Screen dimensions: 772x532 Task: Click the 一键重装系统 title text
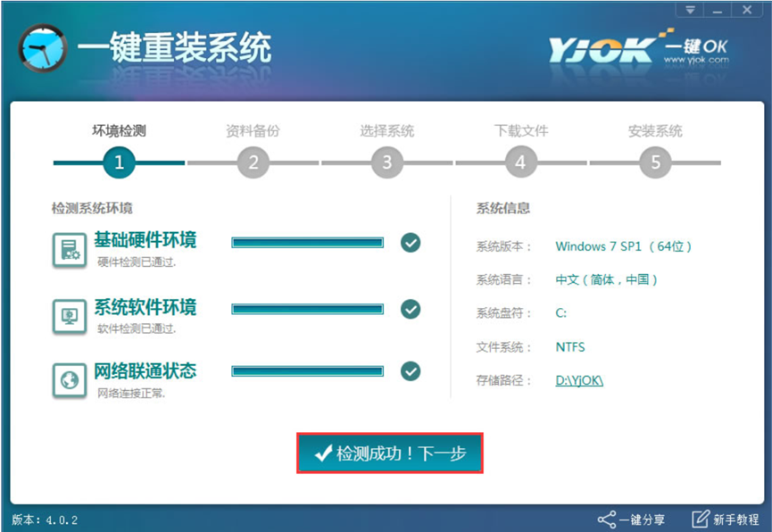click(x=174, y=48)
